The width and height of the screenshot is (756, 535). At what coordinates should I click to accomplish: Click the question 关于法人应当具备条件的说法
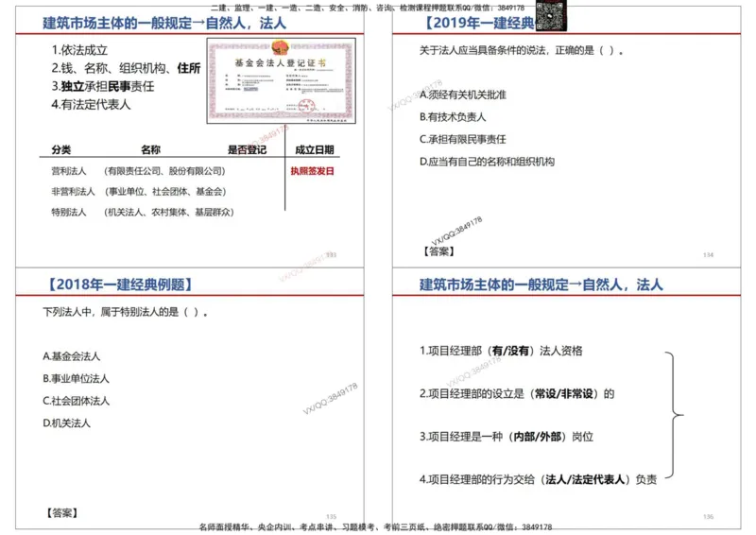(x=521, y=50)
